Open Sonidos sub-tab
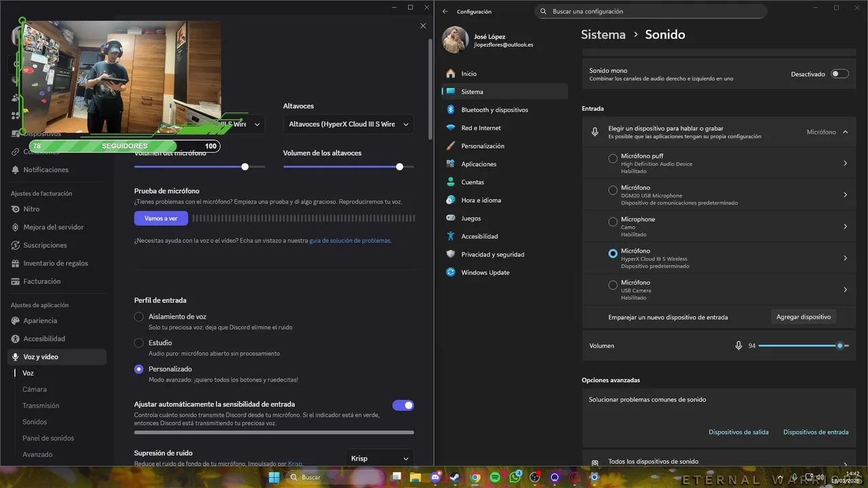868x488 pixels. click(x=35, y=422)
